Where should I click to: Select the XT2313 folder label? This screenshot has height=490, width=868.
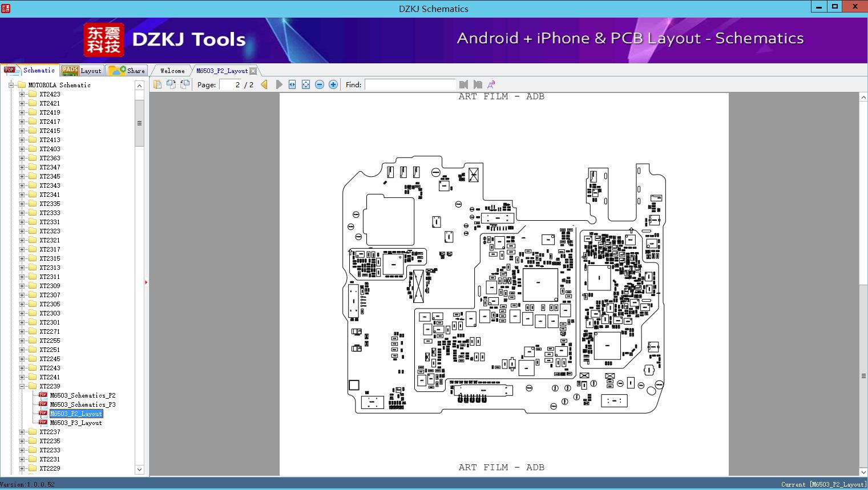pyautogui.click(x=50, y=268)
